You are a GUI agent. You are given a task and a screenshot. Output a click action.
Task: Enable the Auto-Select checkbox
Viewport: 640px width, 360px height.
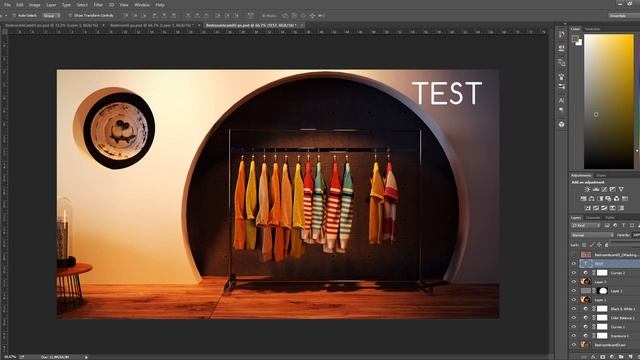coord(14,15)
